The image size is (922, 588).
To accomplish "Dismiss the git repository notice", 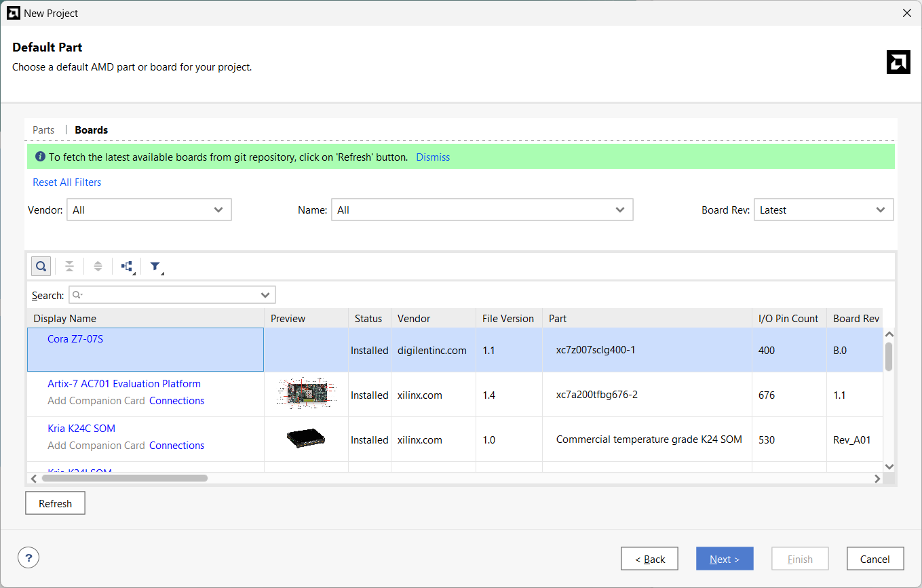I will pyautogui.click(x=433, y=157).
